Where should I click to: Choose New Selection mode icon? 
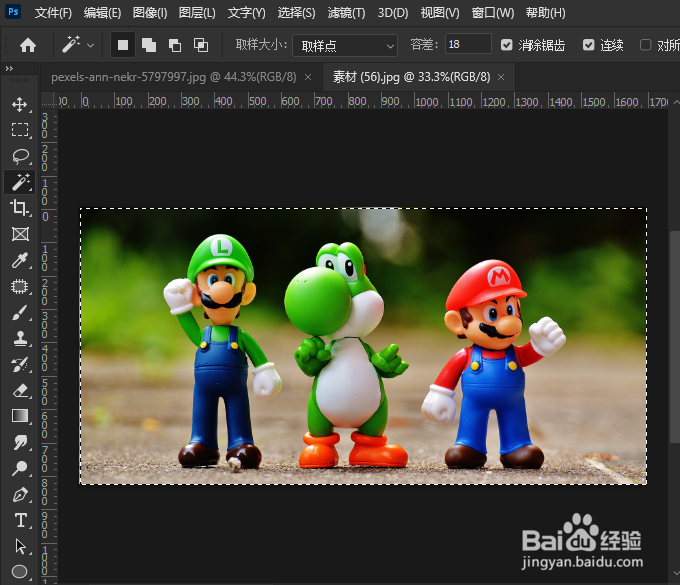pos(123,45)
